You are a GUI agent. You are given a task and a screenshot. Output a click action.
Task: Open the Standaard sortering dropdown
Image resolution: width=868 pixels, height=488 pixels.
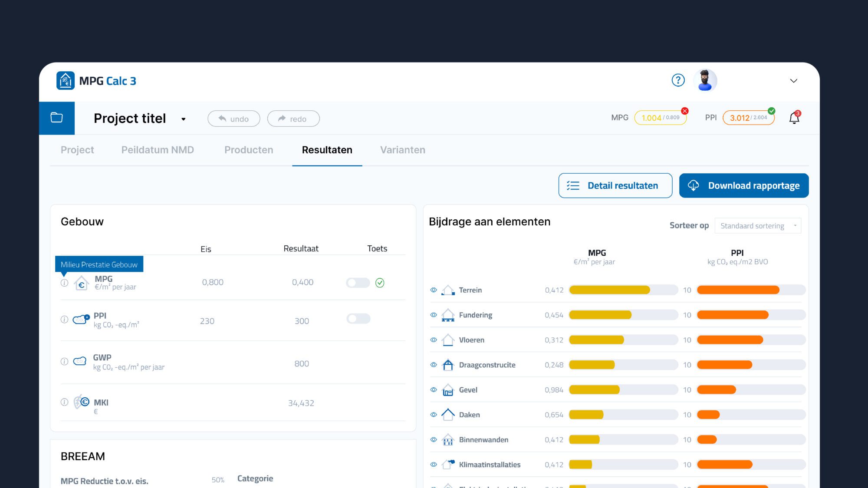point(757,226)
